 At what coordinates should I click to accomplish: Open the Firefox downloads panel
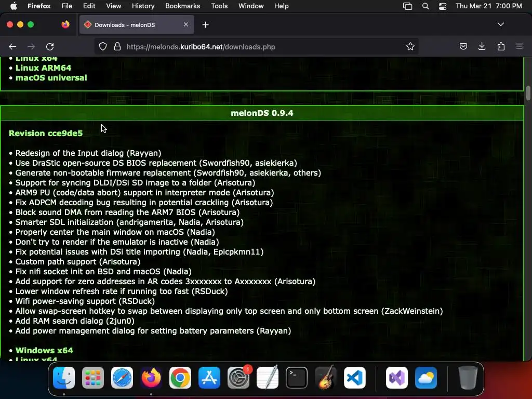[482, 46]
